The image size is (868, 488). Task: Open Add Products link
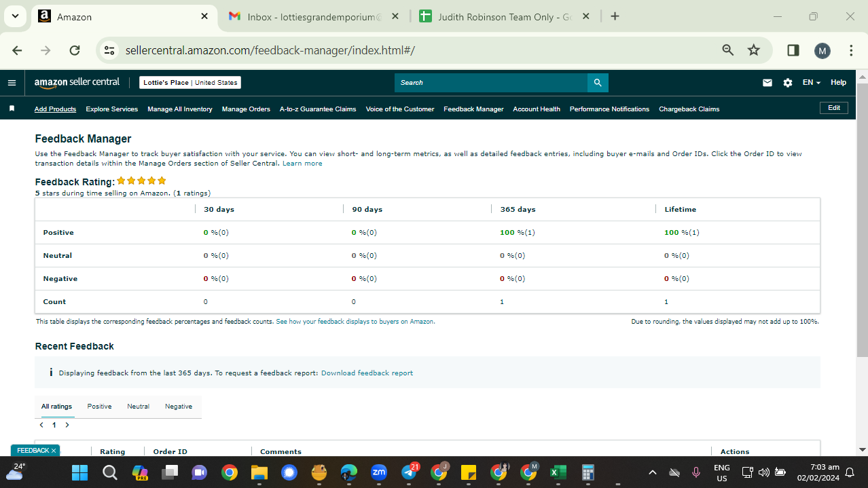tap(55, 109)
